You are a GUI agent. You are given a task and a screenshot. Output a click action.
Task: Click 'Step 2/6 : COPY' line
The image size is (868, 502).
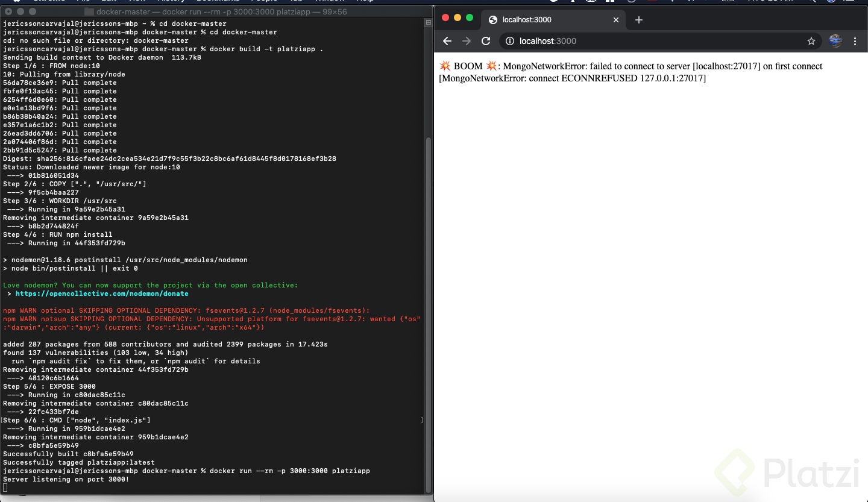point(75,184)
